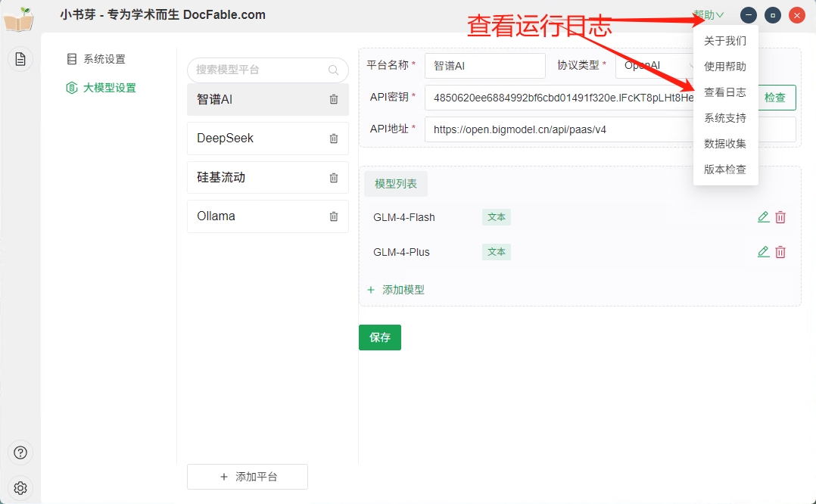816x504 pixels.
Task: Edit the GLM-4-Flash model with pencil icon
Action: tap(763, 217)
